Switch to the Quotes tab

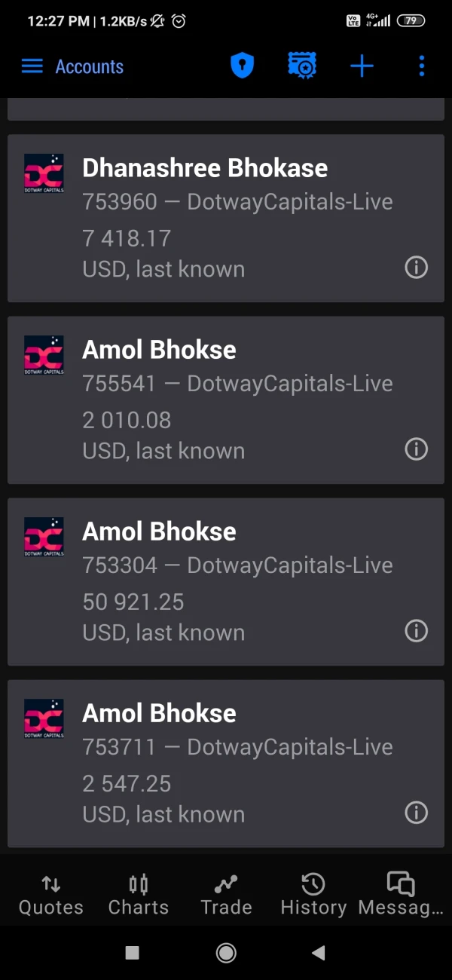[x=51, y=894]
